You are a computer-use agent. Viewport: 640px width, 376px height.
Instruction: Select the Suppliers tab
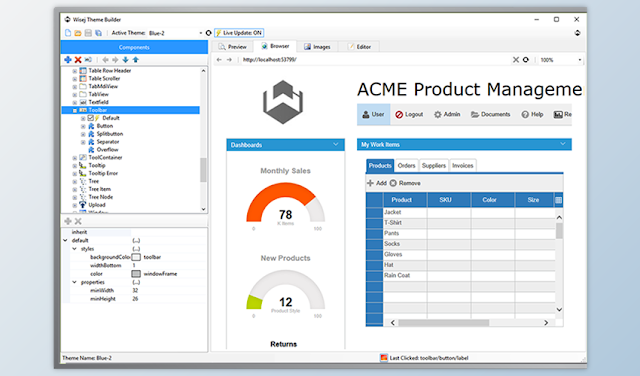pyautogui.click(x=433, y=166)
